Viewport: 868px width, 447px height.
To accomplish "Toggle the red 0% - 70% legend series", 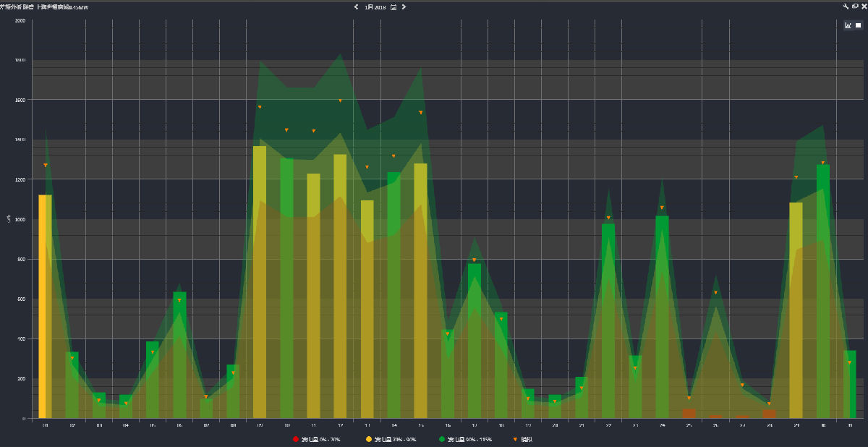I will tap(316, 439).
